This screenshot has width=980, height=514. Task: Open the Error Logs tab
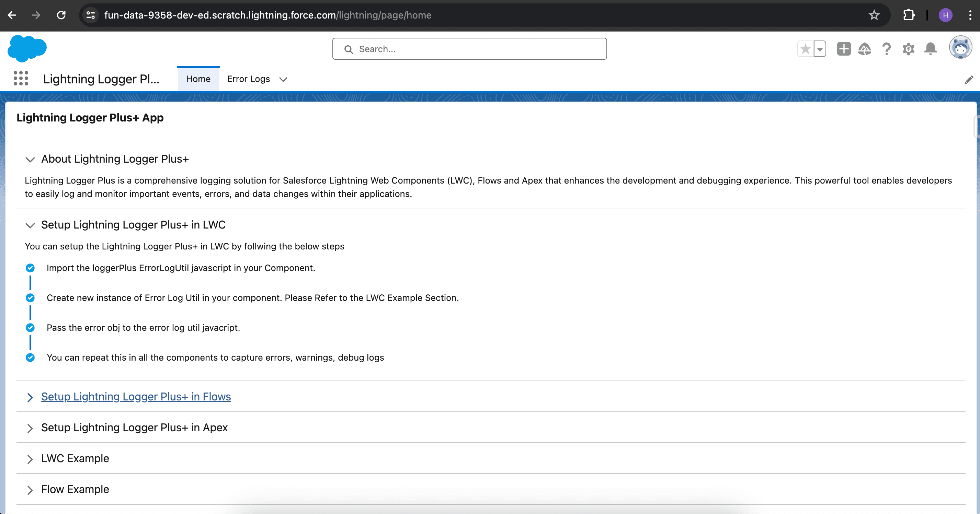point(248,79)
